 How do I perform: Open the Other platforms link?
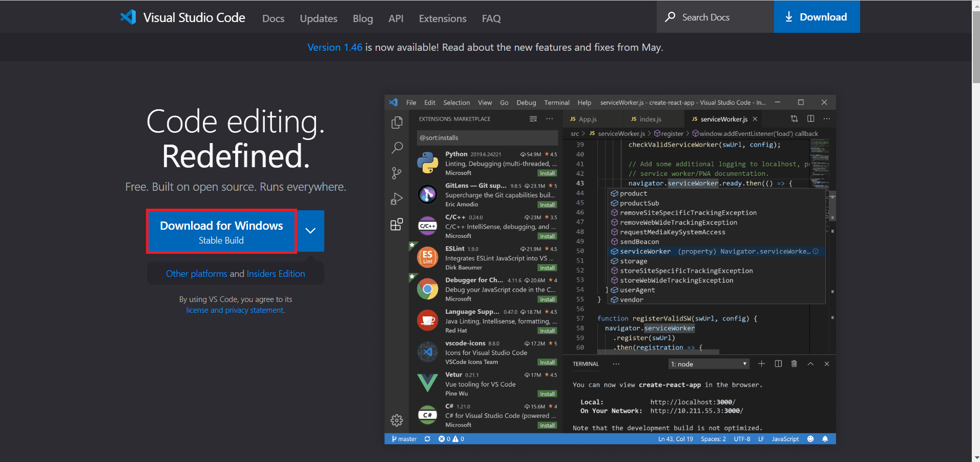[196, 274]
